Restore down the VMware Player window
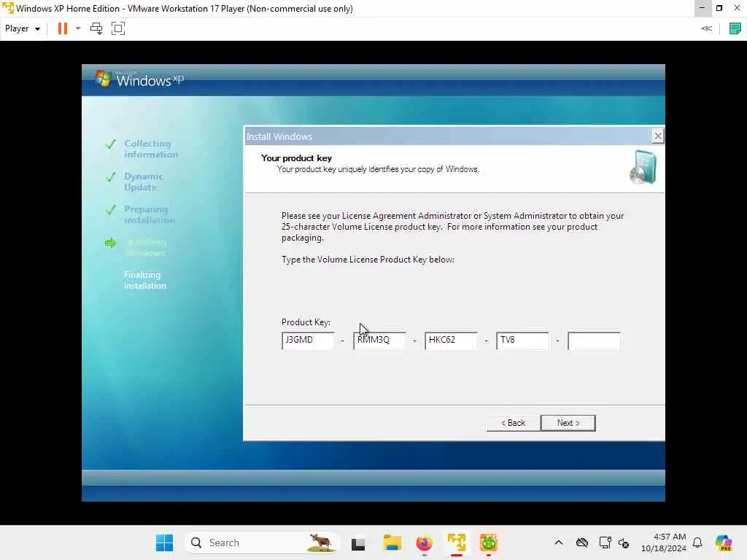The width and height of the screenshot is (747, 560). click(x=719, y=8)
